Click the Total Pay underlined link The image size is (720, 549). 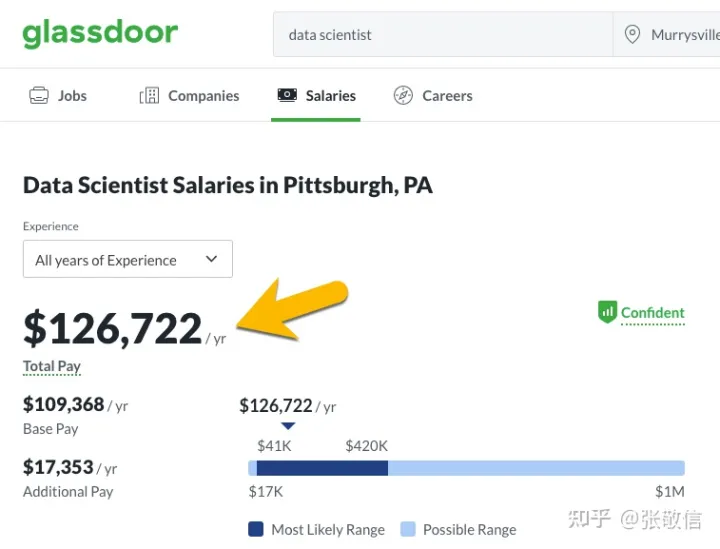click(52, 367)
